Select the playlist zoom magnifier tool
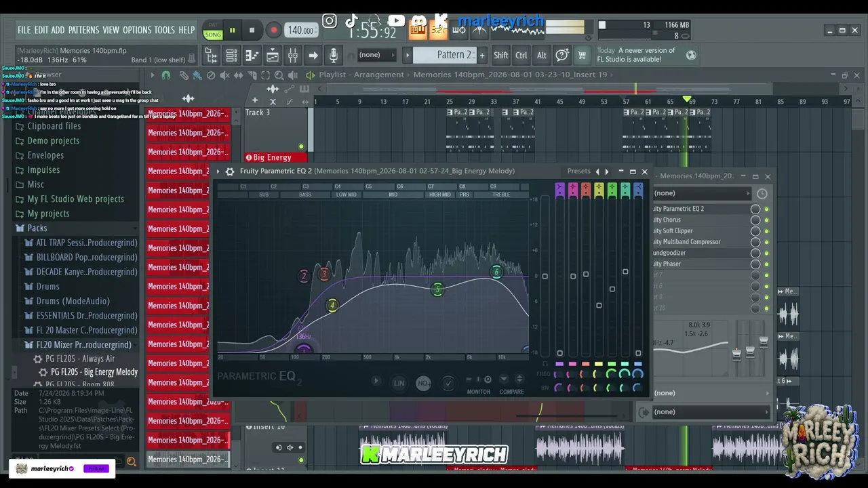 point(279,75)
